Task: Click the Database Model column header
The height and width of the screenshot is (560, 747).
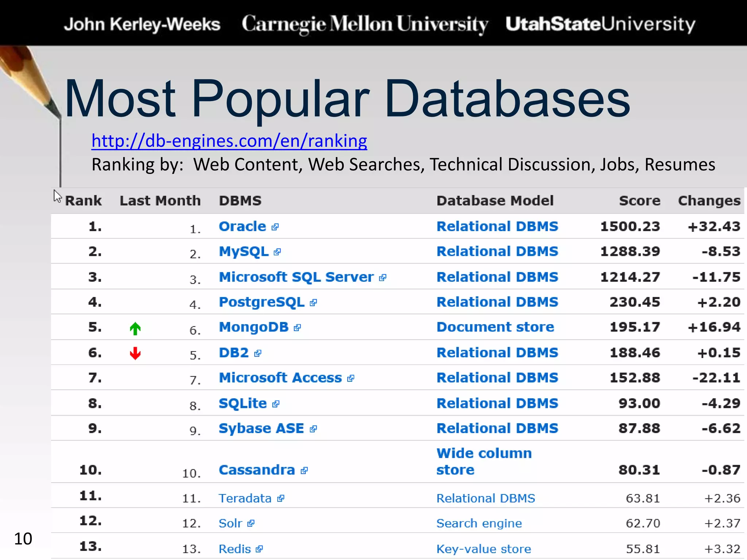Action: click(x=495, y=201)
